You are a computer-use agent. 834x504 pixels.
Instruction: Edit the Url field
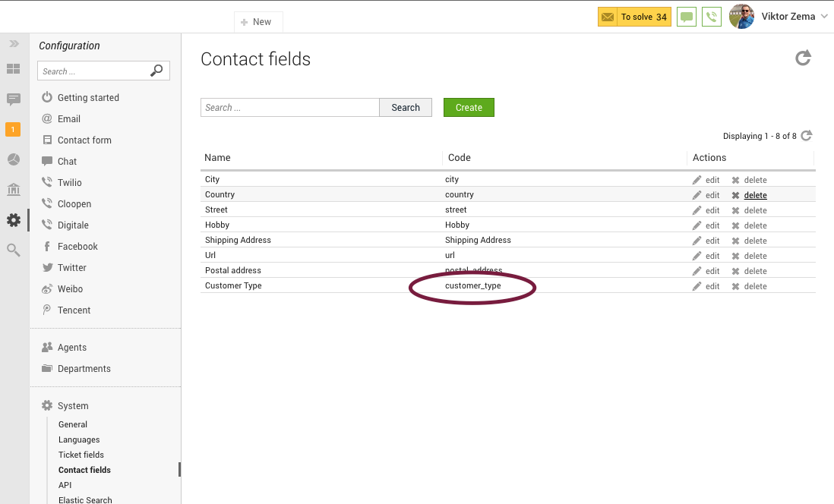click(x=706, y=256)
